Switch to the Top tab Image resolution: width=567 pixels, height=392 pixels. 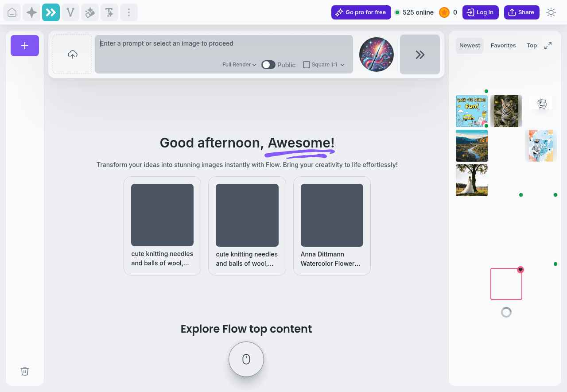(532, 46)
